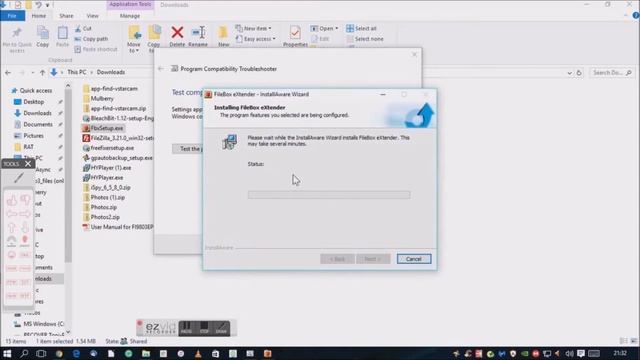This screenshot has width=640, height=360.
Task: Expand the New item dropdown
Action: pyautogui.click(x=253, y=29)
